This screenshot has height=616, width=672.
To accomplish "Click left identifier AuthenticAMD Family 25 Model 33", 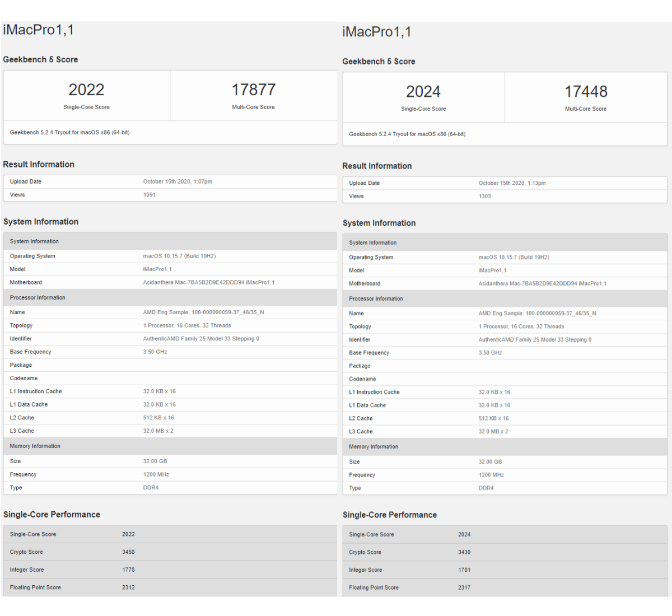I will pyautogui.click(x=201, y=339).
